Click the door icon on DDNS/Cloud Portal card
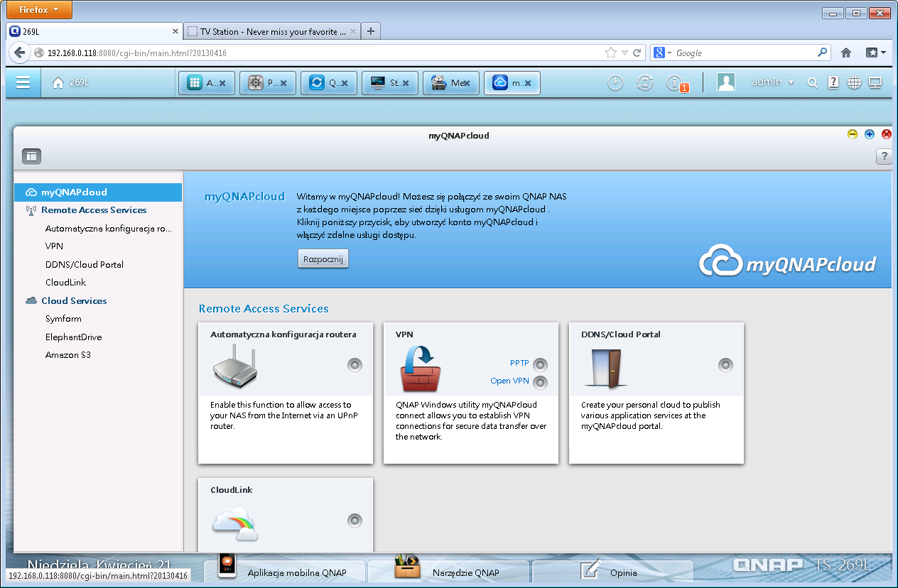898x588 pixels. [605, 367]
